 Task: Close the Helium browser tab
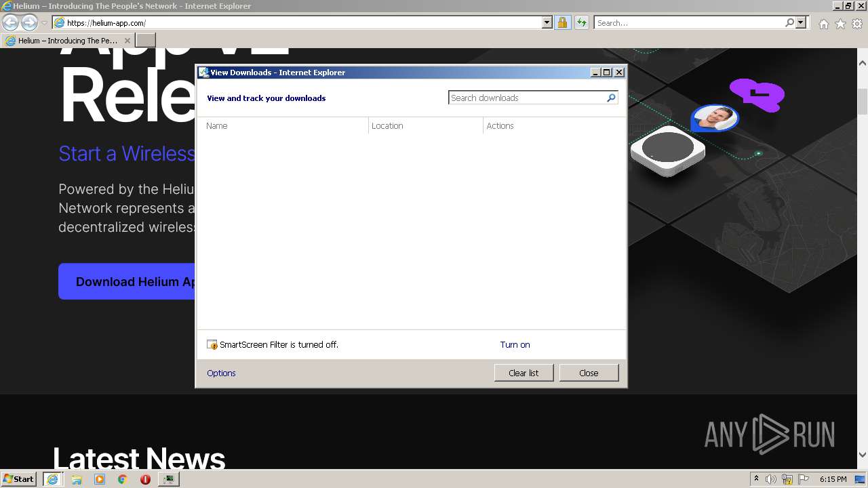(x=127, y=41)
